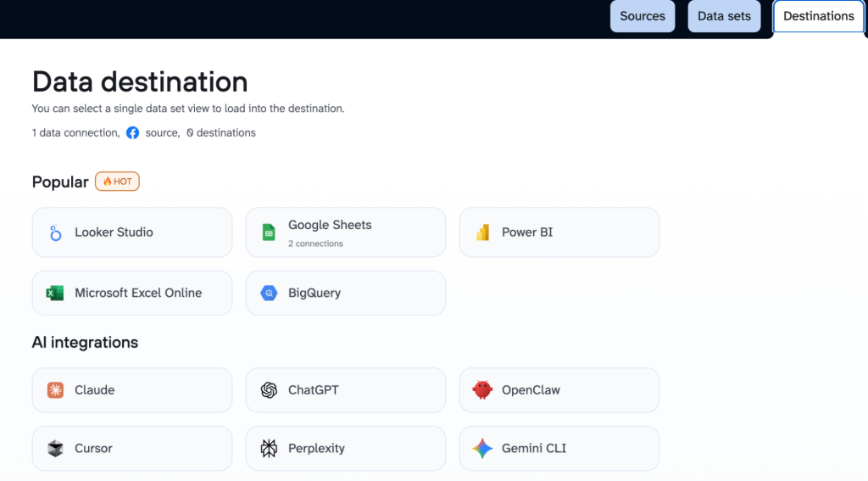This screenshot has height=481, width=868.
Task: Open the OpenClaw integration card
Action: 559,390
